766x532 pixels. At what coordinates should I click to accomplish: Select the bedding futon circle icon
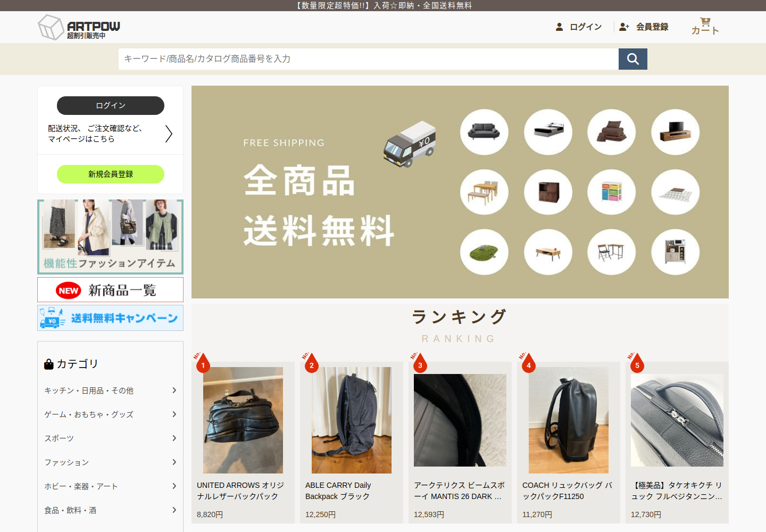click(611, 132)
